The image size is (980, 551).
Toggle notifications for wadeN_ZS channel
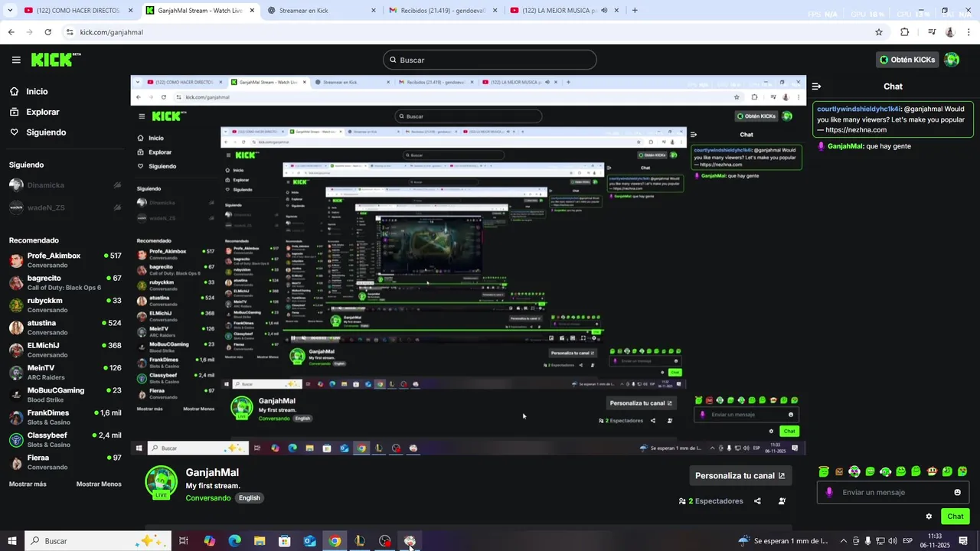pos(117,207)
